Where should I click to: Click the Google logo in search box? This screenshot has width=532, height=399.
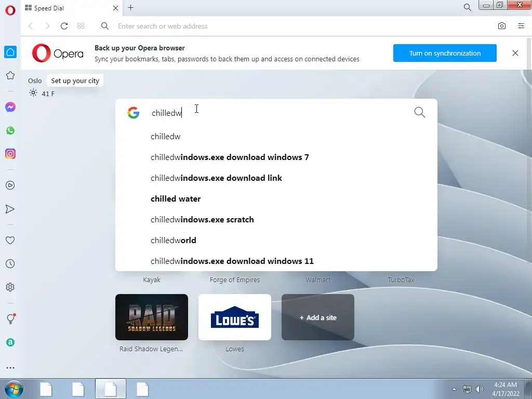click(x=134, y=113)
